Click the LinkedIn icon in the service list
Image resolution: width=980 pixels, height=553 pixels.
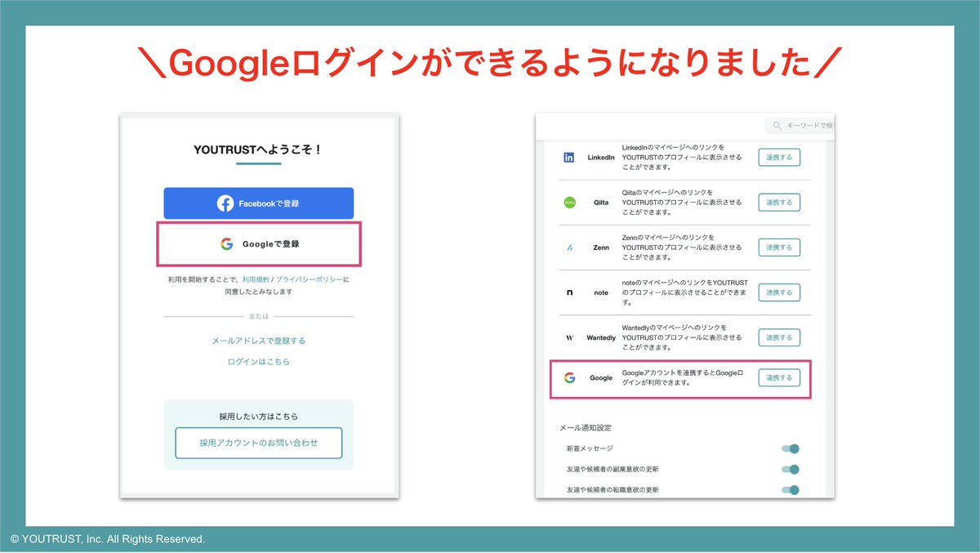(569, 157)
